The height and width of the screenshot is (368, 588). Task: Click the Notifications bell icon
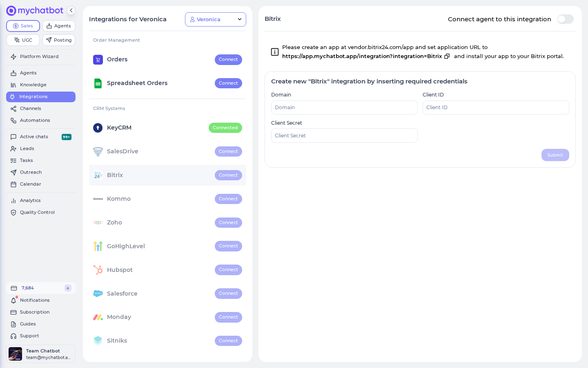[x=13, y=301]
